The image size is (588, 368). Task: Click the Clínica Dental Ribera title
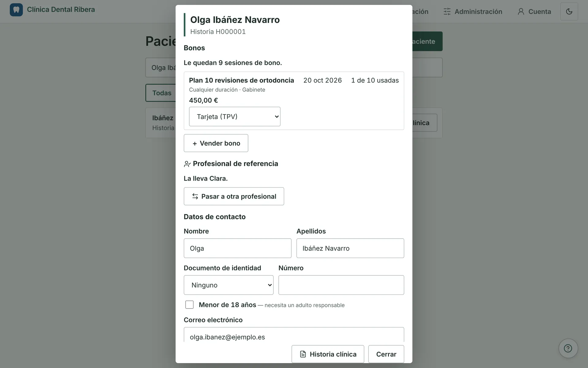click(61, 10)
